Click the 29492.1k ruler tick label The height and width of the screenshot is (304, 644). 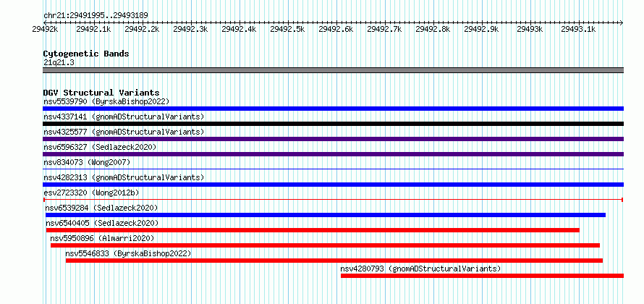point(93,29)
